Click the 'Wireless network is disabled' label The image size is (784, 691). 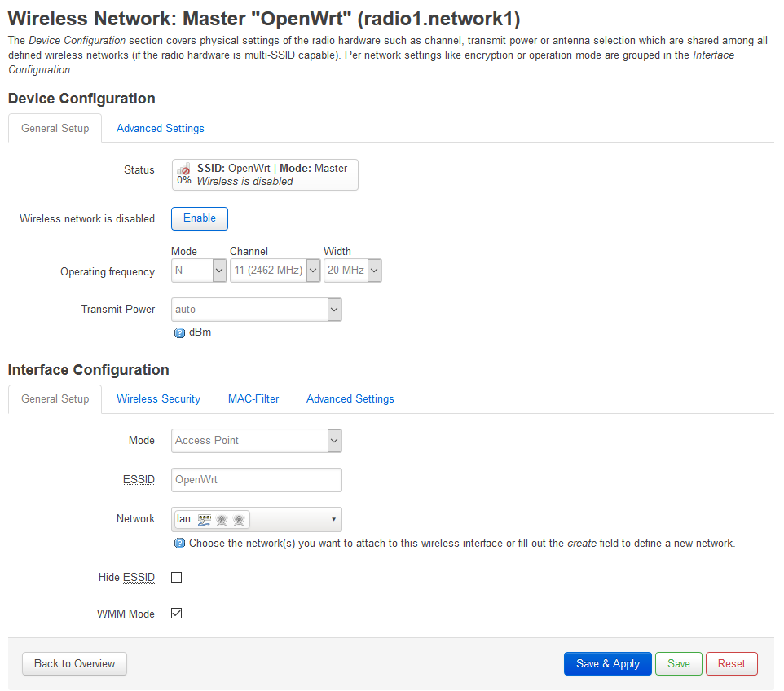87,219
